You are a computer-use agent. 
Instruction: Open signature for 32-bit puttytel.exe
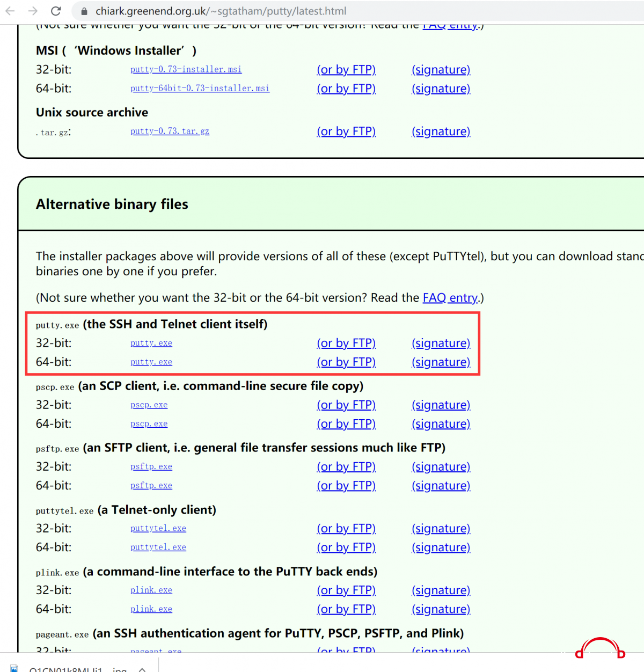(441, 529)
